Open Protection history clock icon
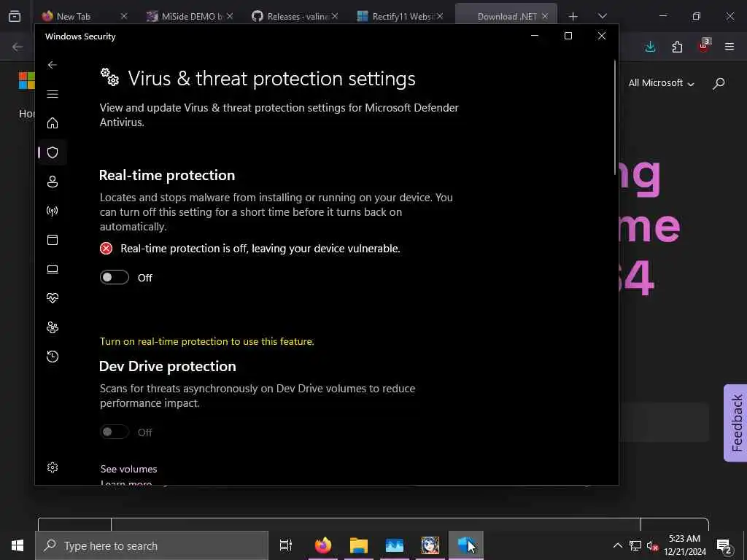The height and width of the screenshot is (560, 747). pyautogui.click(x=53, y=357)
